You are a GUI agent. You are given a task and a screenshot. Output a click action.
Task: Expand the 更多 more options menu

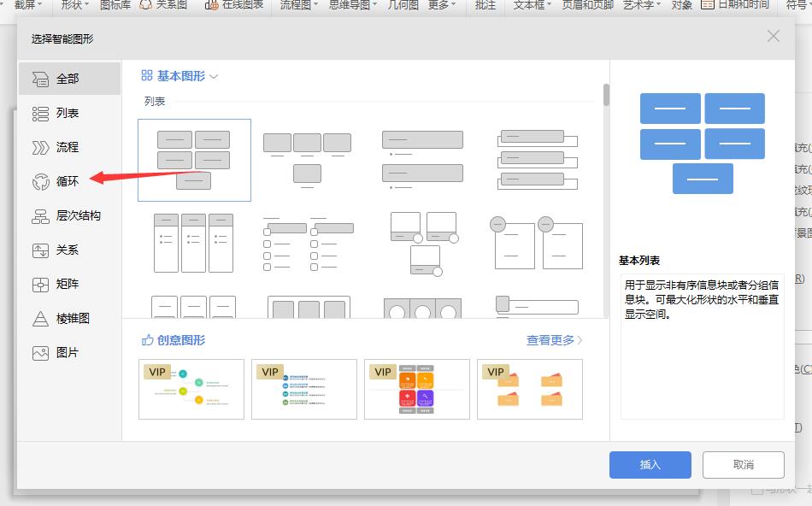click(438, 6)
